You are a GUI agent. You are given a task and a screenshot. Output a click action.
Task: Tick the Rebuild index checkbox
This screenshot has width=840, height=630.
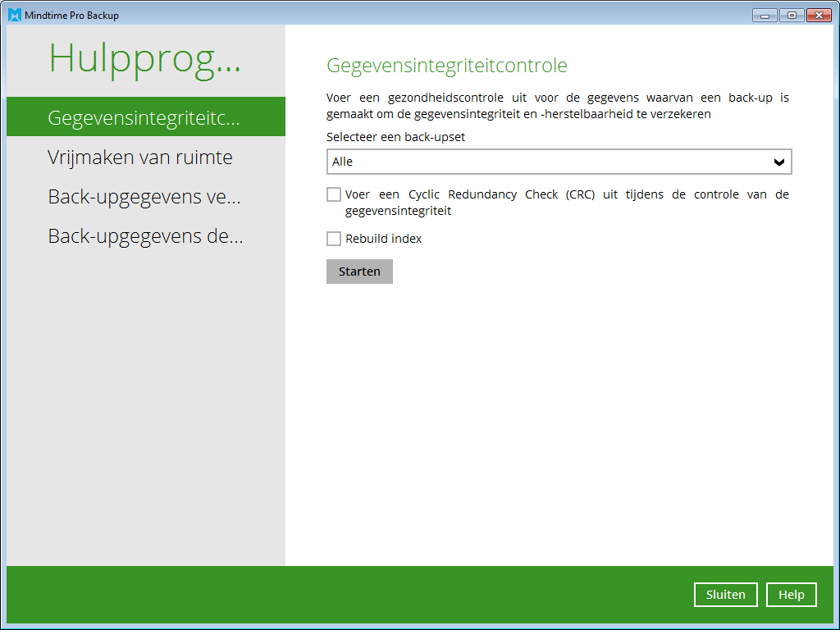[x=334, y=239]
